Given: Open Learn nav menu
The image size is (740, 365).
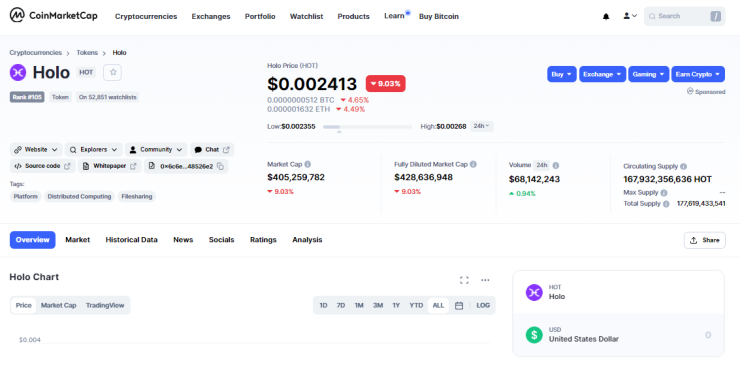Looking at the screenshot, I should (394, 16).
